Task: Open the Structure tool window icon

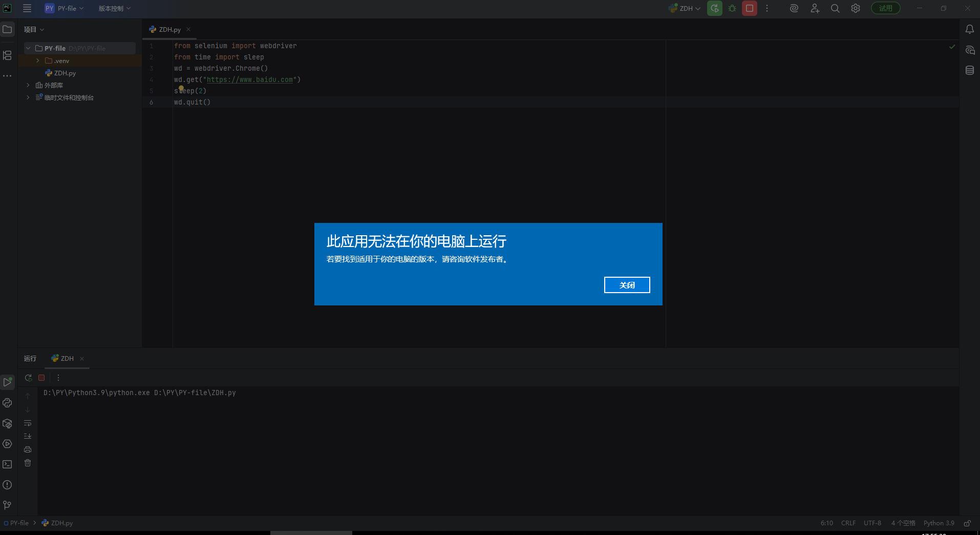Action: point(7,55)
